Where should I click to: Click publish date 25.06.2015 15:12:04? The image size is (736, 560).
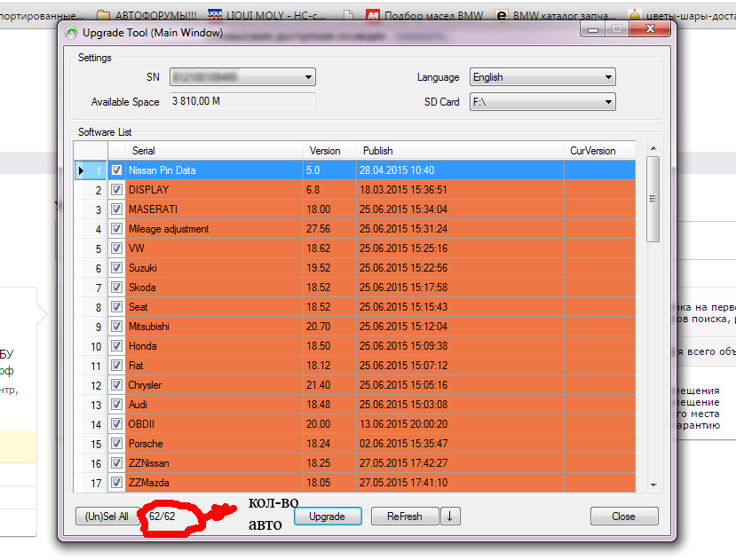click(403, 327)
